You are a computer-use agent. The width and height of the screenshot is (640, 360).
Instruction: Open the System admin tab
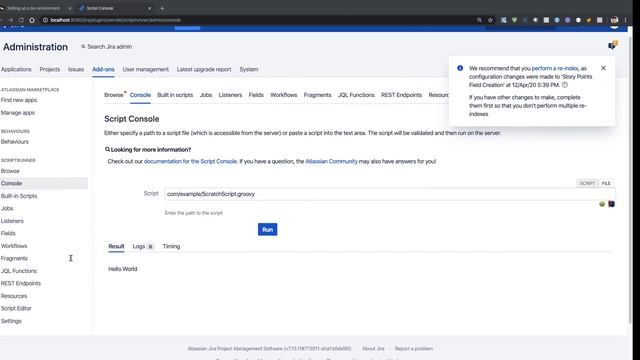(249, 69)
